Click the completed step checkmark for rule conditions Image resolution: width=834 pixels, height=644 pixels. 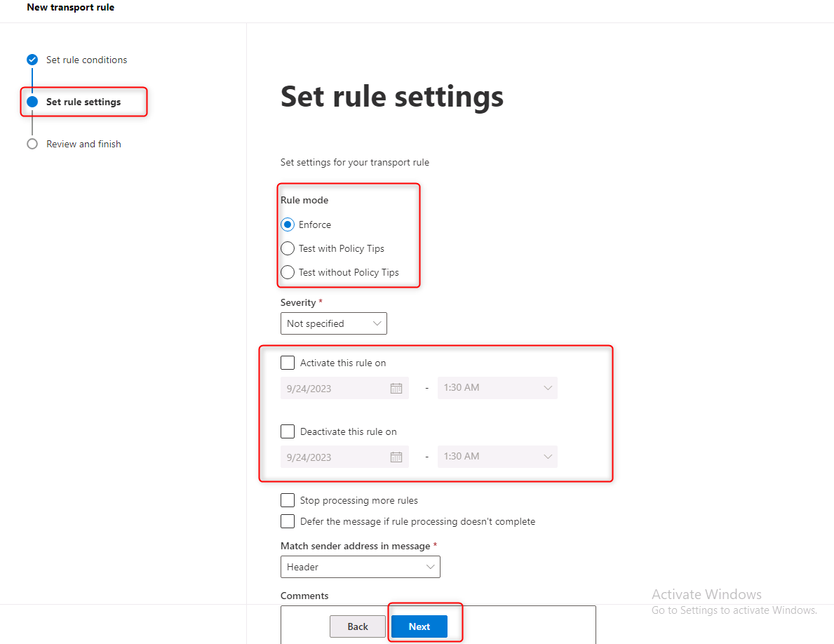[x=32, y=60]
